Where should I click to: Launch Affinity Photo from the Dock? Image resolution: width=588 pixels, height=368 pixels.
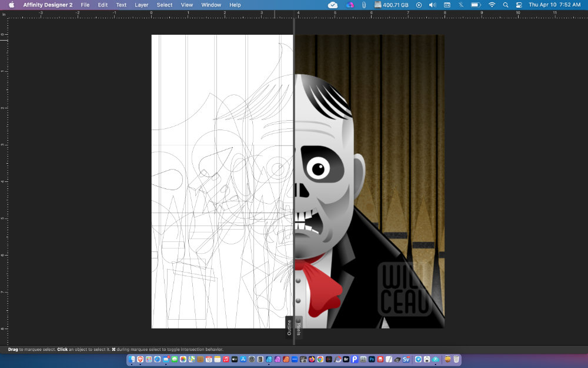(278, 359)
